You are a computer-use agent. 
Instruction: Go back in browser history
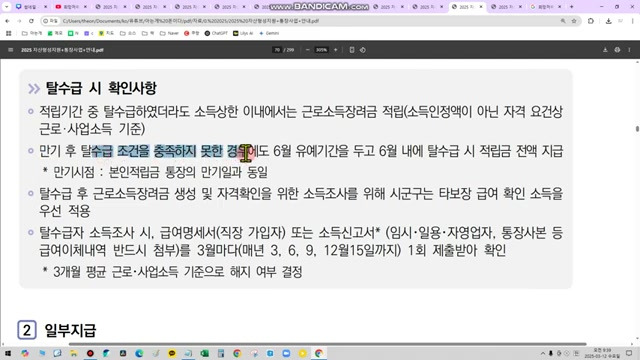tap(7, 21)
